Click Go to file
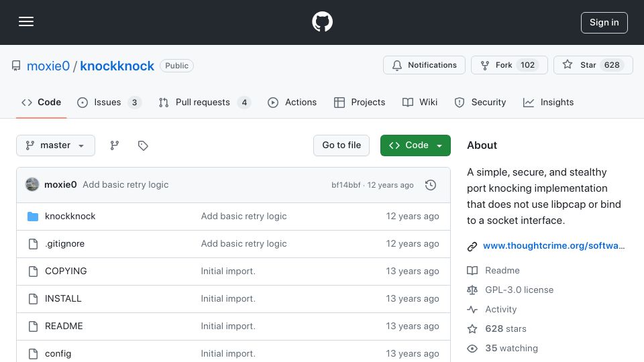The width and height of the screenshot is (644, 362). [341, 145]
